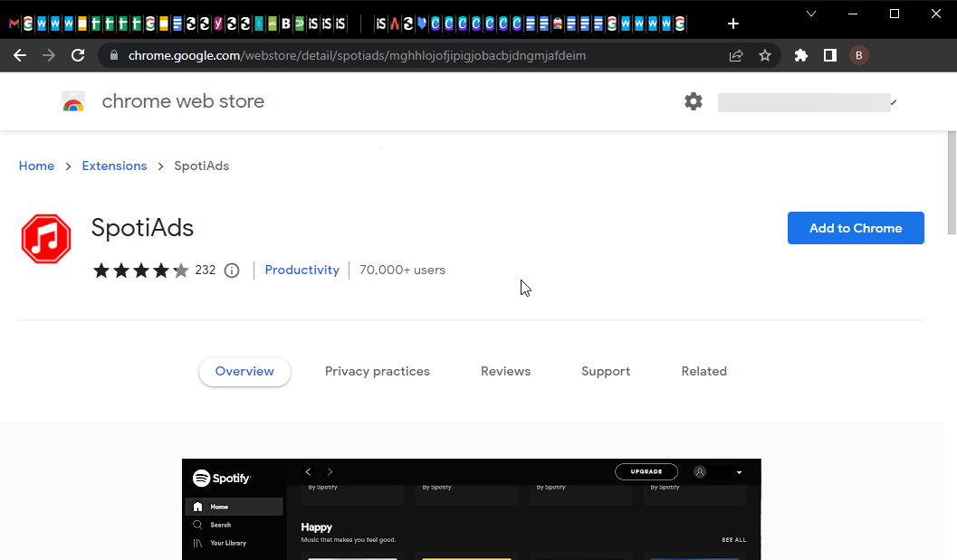Click the page's vertical scrollbar
This screenshot has height=560, width=957.
952,183
